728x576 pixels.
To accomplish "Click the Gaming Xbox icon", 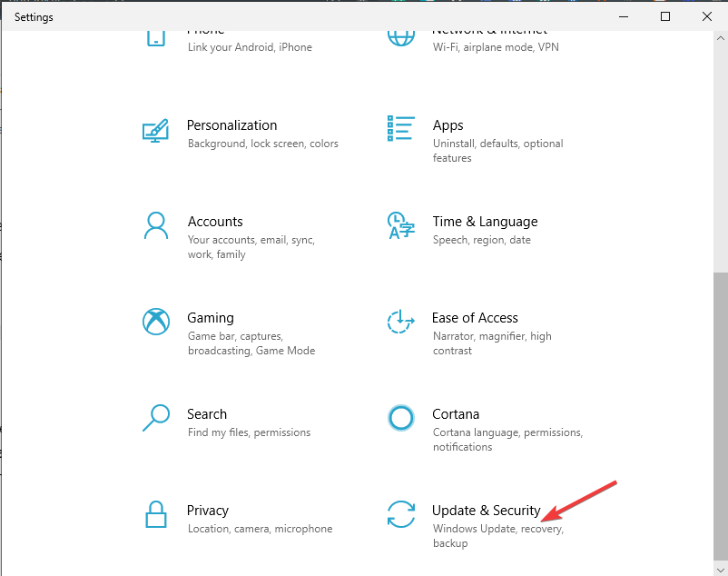I will pos(156,322).
